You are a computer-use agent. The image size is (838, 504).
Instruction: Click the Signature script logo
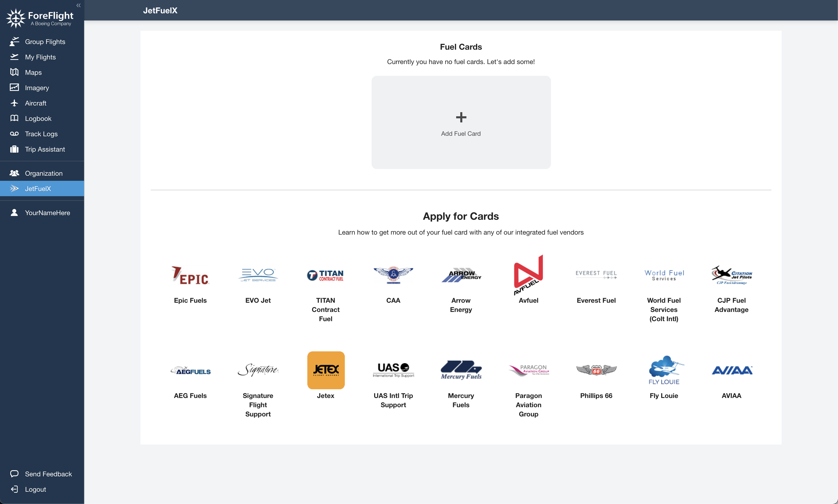click(258, 370)
